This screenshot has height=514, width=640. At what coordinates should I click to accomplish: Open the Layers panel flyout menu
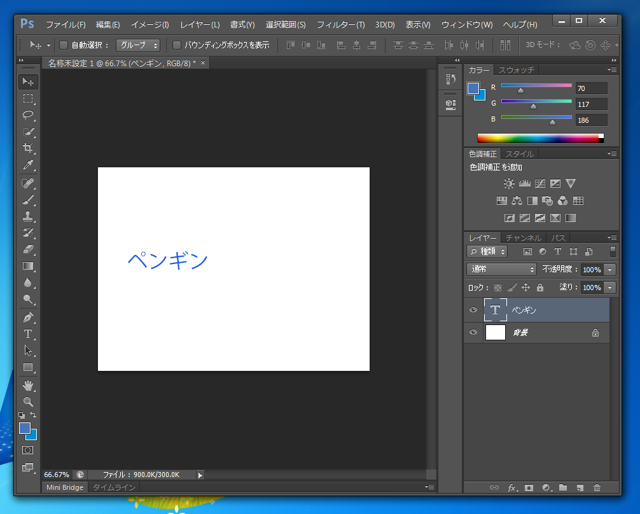coord(612,238)
